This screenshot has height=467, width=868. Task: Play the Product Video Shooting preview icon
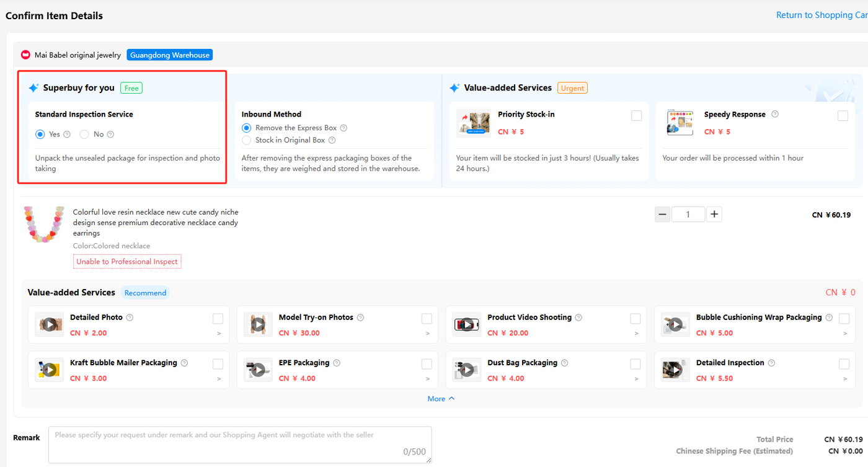[467, 324]
